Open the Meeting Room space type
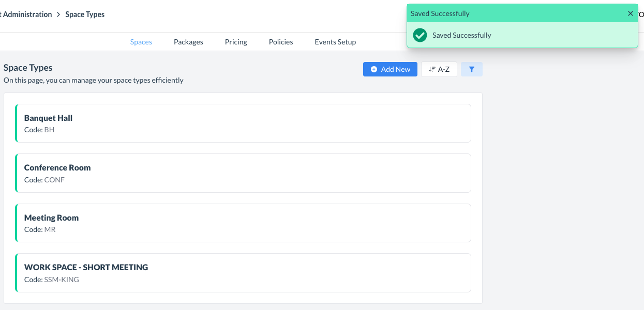The width and height of the screenshot is (644, 310). pyautogui.click(x=243, y=223)
